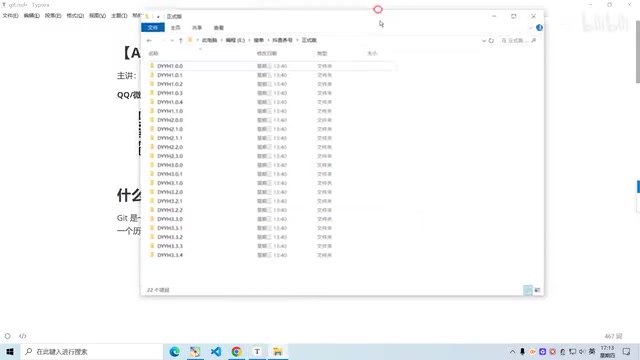Click the microphone icon in system tray

pyautogui.click(x=522, y=351)
